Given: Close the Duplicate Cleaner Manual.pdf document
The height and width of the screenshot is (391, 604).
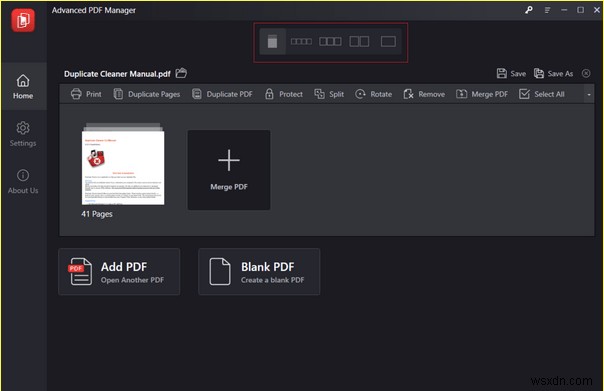Looking at the screenshot, I should click(586, 73).
